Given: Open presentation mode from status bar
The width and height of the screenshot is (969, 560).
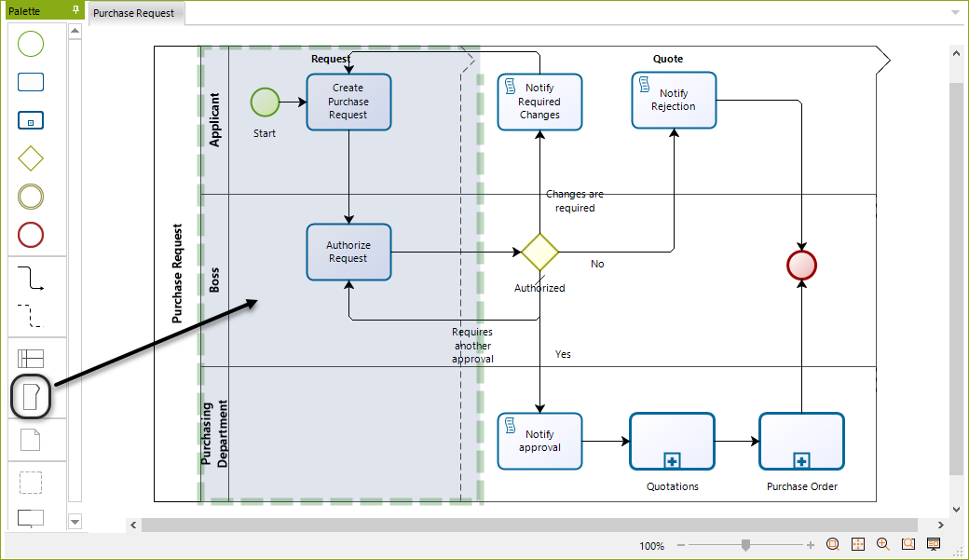Looking at the screenshot, I should coord(933,544).
